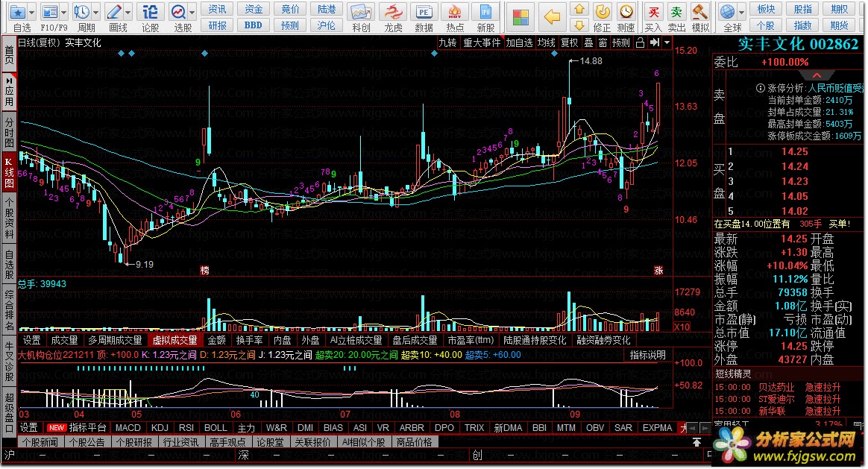Click the 贝达药业 急速拉升 alert row
The height and width of the screenshot is (469, 868).
coord(778,387)
